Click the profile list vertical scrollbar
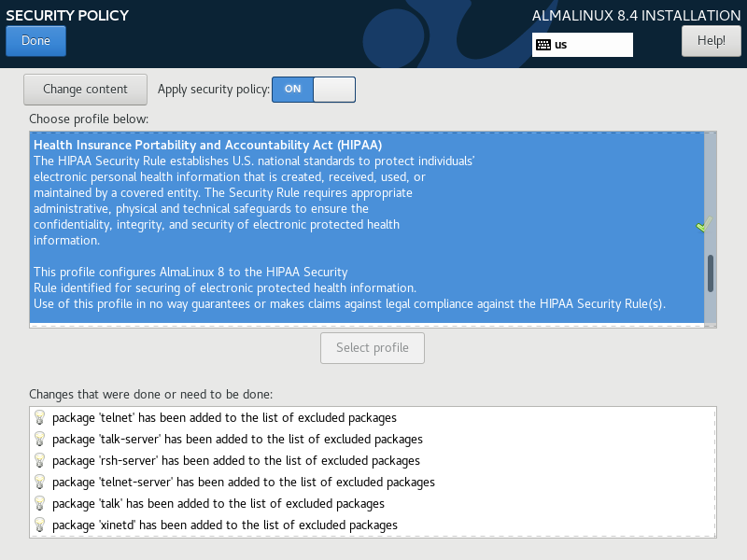Viewport: 747px width, 560px height. (x=711, y=273)
